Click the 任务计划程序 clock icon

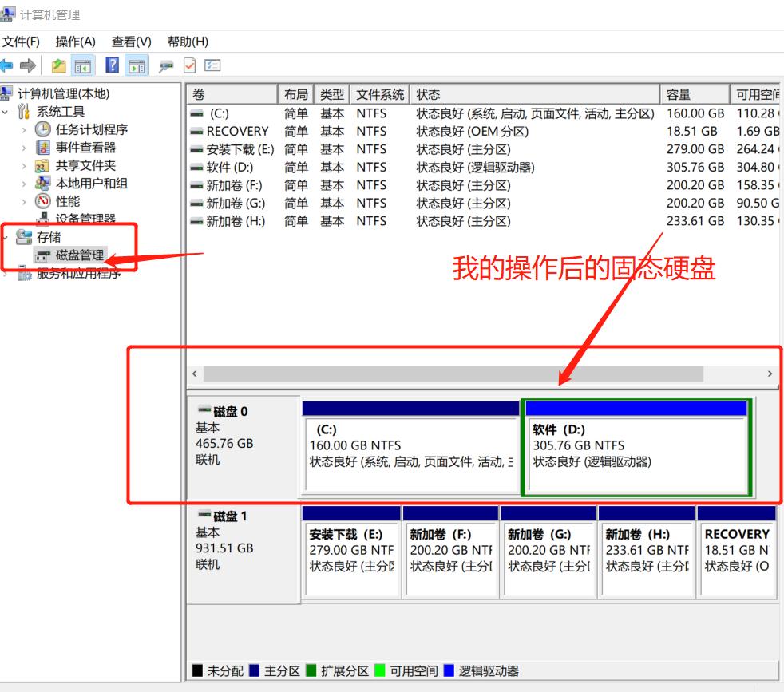click(42, 130)
